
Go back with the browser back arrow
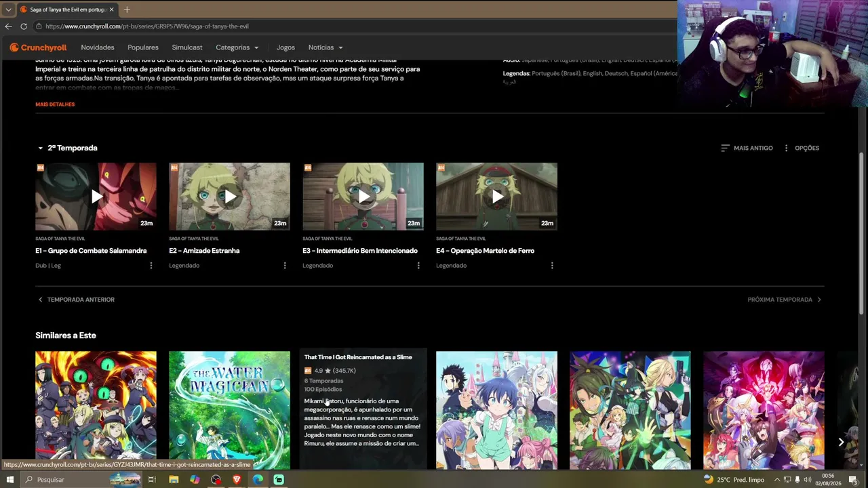coord(8,26)
